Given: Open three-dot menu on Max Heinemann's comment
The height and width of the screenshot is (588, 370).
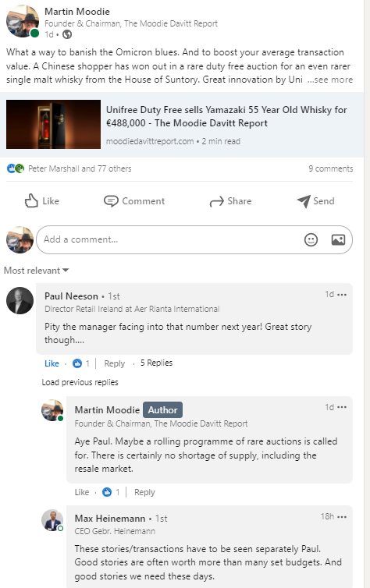Looking at the screenshot, I should (x=342, y=517).
